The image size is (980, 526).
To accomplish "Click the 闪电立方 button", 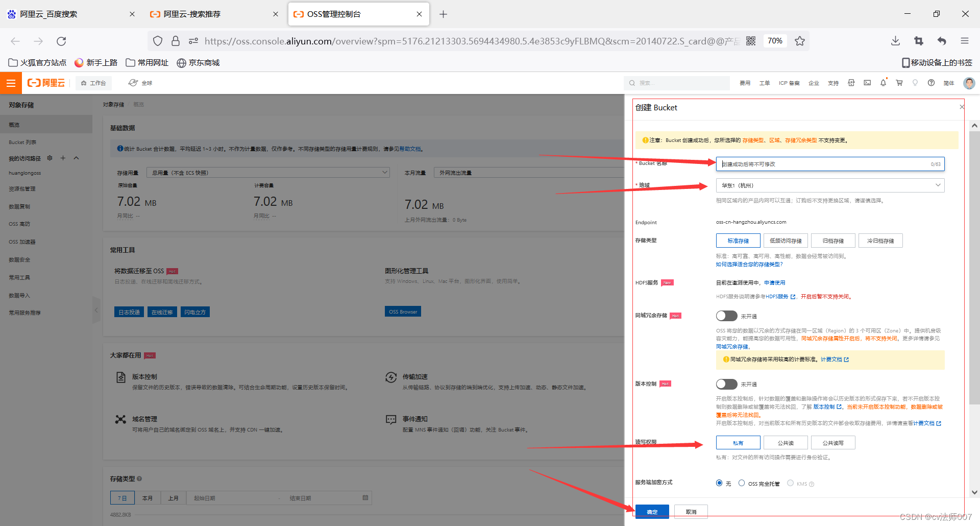I will (x=195, y=312).
